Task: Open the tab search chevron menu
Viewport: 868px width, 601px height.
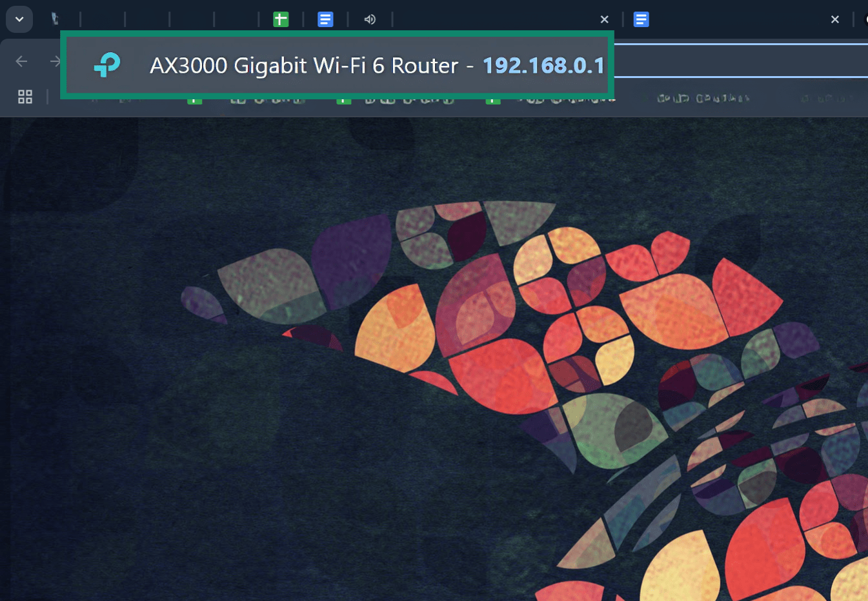Action: 19,19
